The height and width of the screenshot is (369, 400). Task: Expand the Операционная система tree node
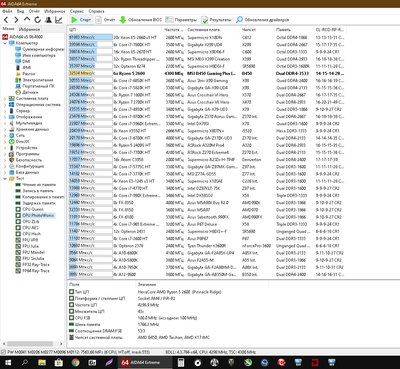click(5, 105)
